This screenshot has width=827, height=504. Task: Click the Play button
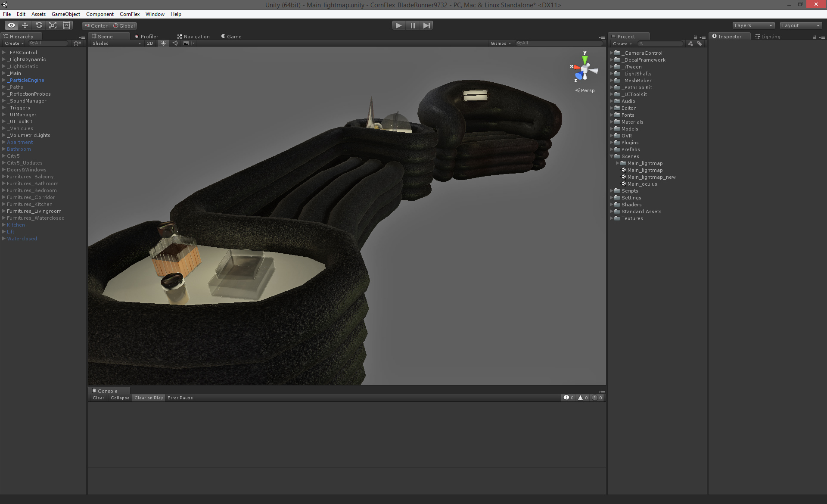tap(399, 25)
